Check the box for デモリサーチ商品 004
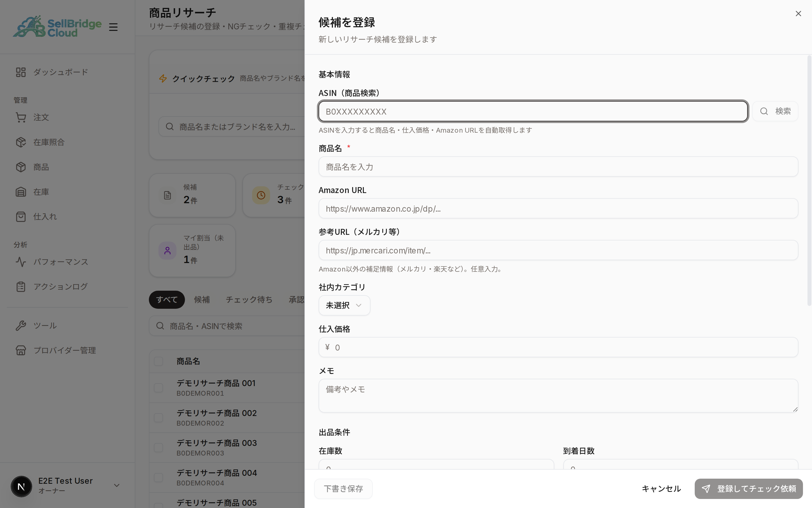 (158, 478)
